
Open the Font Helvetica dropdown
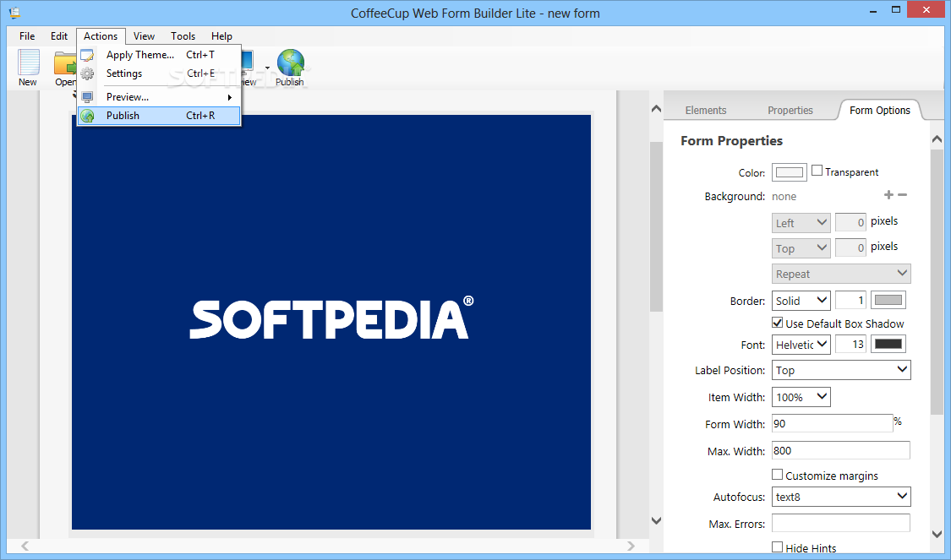tap(801, 345)
